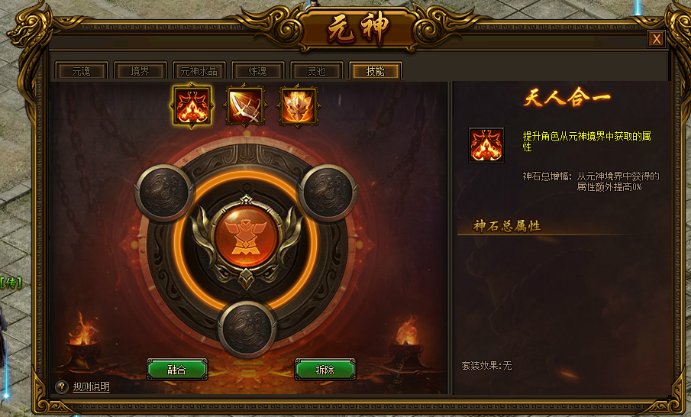691x417 pixels.
Task: Click the green 融合 button
Action: tap(177, 369)
